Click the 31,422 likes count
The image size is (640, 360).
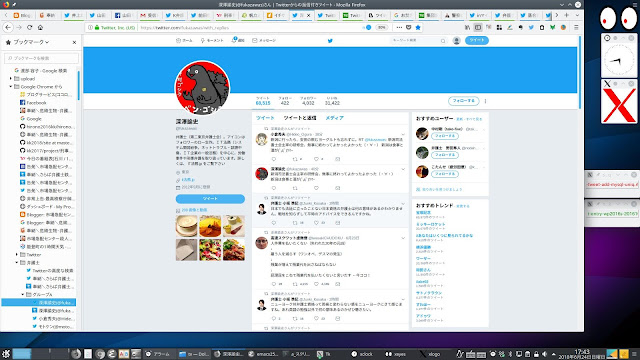332,103
